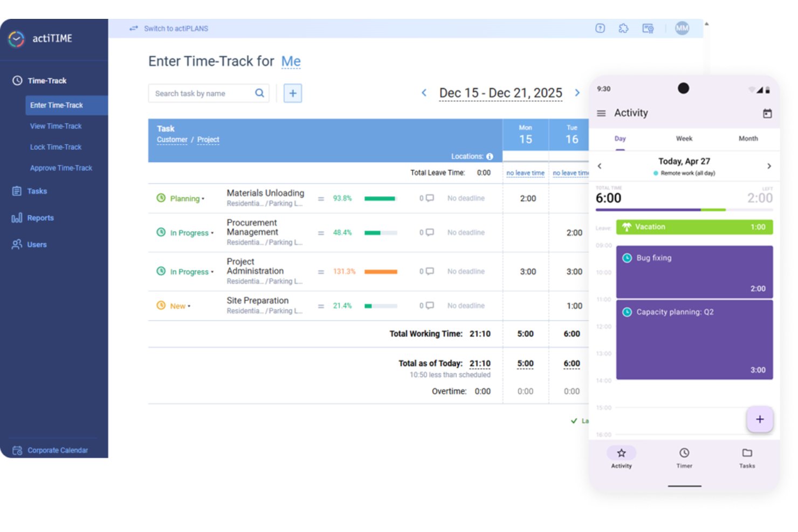This screenshot has width=798, height=532.
Task: Go to Tasks in the sidebar
Action: [x=30, y=191]
